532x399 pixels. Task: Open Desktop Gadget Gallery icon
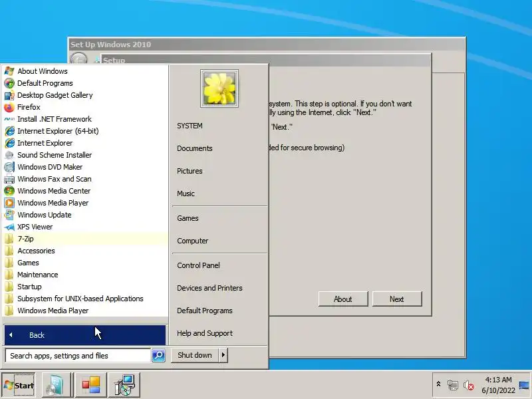pyautogui.click(x=9, y=95)
